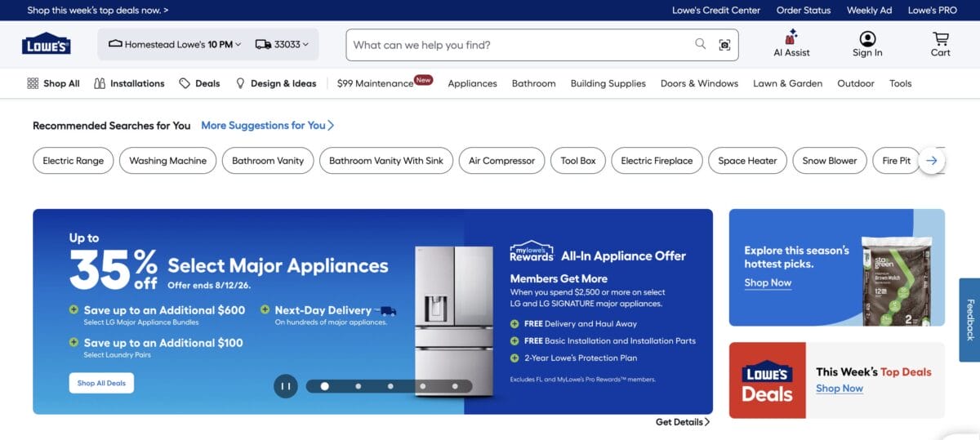Open the Weekly Ad link
This screenshot has width=980, height=440.
point(869,11)
